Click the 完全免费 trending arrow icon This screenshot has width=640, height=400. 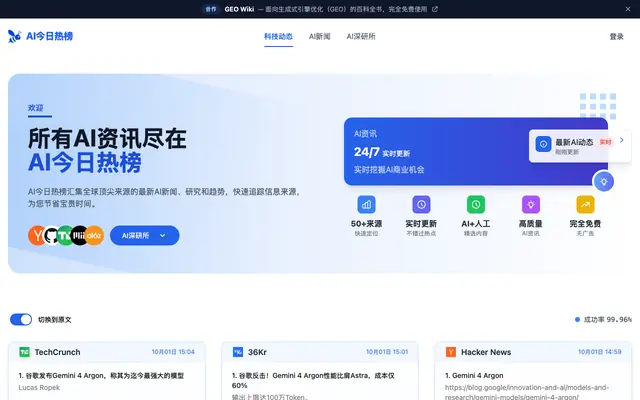[x=585, y=204]
